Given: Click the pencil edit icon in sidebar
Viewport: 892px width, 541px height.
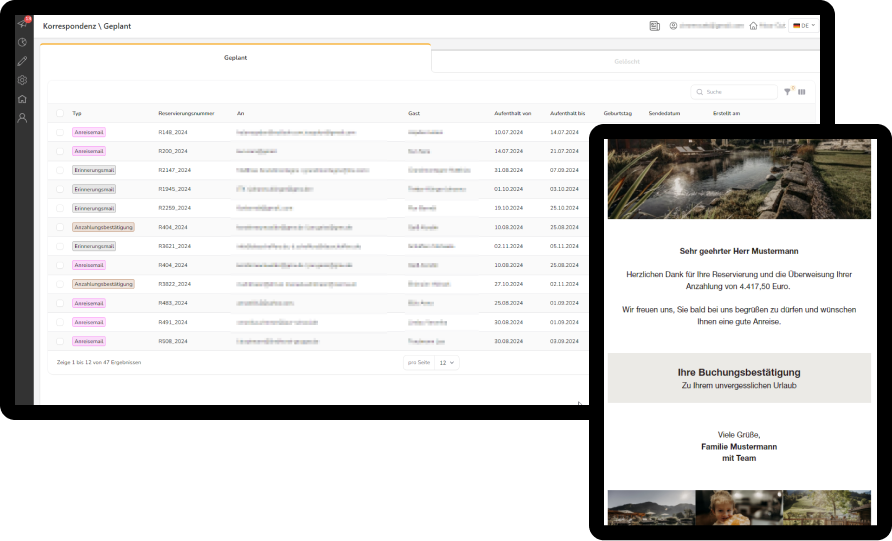Looking at the screenshot, I should click(x=22, y=61).
